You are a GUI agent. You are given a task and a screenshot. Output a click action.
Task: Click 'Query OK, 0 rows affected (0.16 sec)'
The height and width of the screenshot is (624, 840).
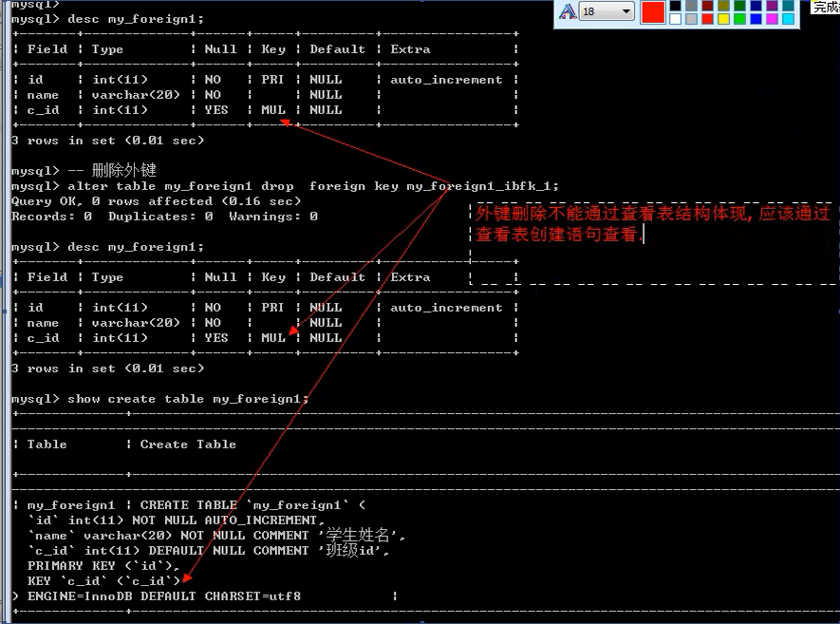pyautogui.click(x=156, y=201)
